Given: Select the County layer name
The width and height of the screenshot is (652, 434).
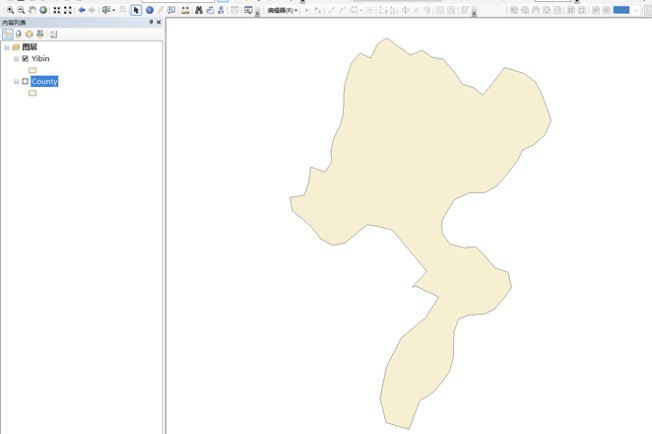Looking at the screenshot, I should coord(44,82).
